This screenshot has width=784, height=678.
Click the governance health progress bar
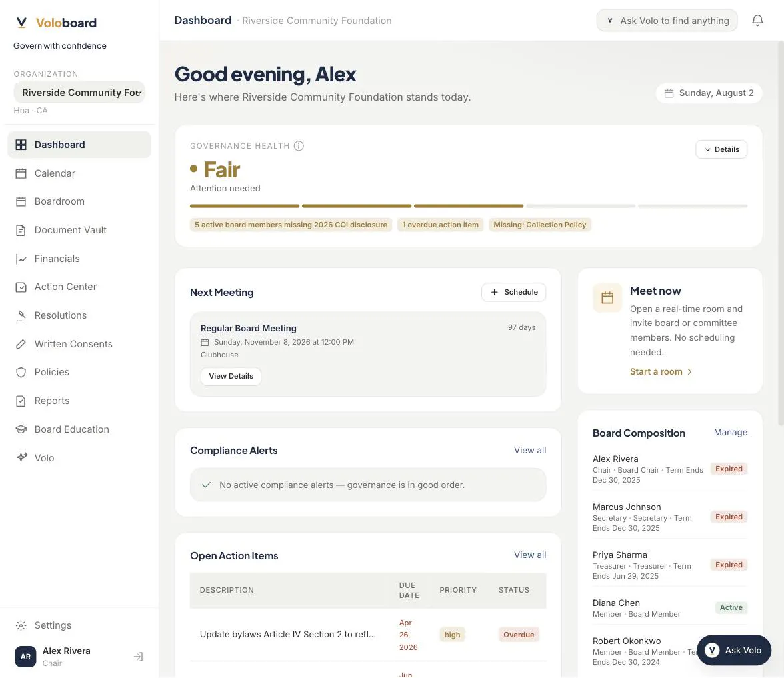(469, 206)
